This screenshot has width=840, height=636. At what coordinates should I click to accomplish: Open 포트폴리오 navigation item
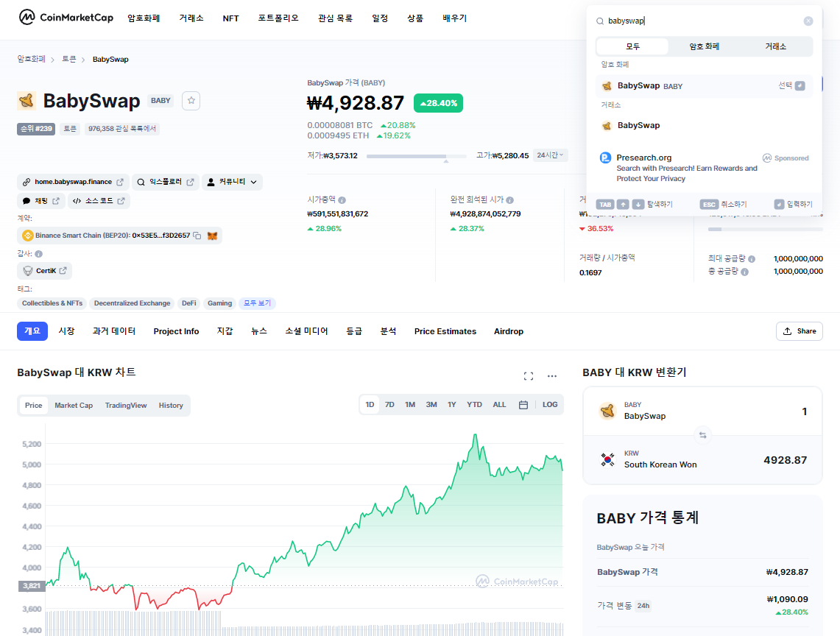point(278,18)
